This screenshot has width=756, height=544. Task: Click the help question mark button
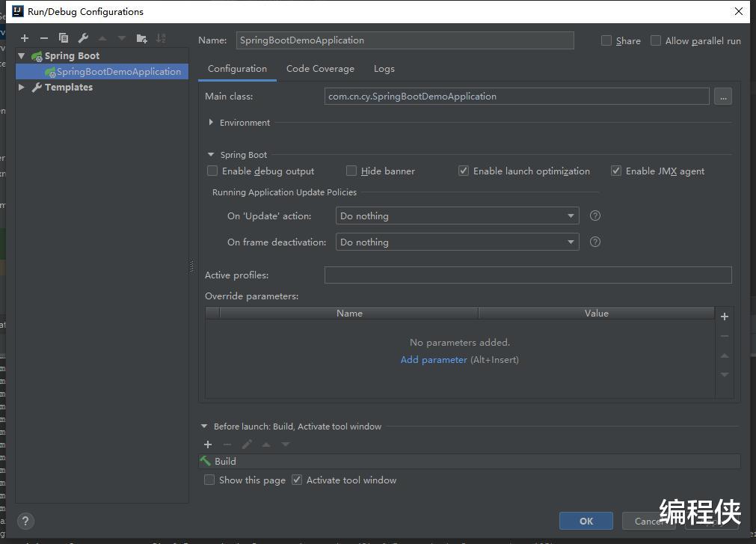[25, 521]
